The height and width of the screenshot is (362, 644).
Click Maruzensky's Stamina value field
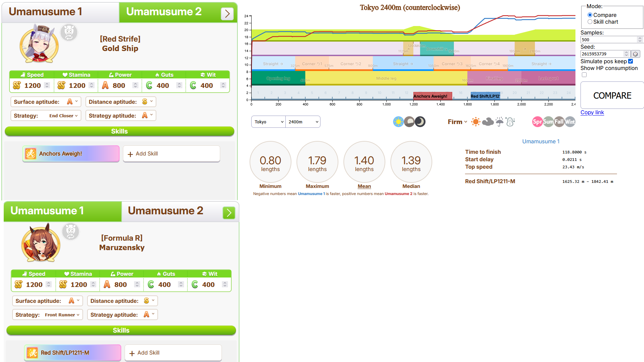click(79, 285)
